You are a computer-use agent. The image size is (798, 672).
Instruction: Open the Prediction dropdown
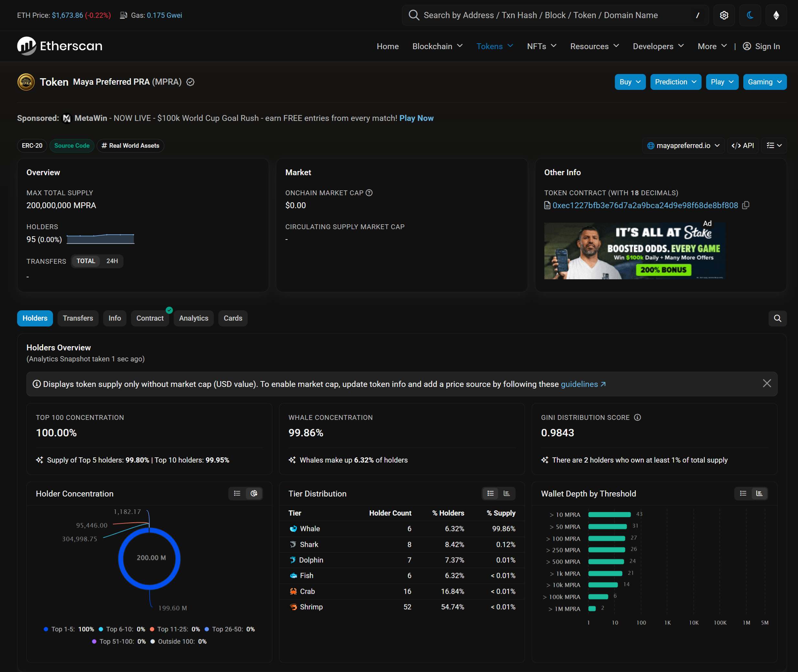(675, 82)
